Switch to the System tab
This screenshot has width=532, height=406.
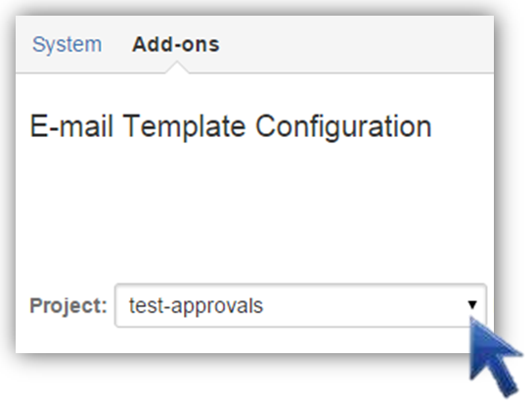[66, 44]
